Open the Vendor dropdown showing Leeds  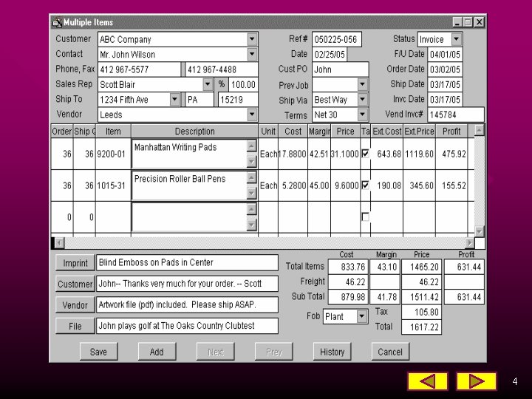(252, 115)
